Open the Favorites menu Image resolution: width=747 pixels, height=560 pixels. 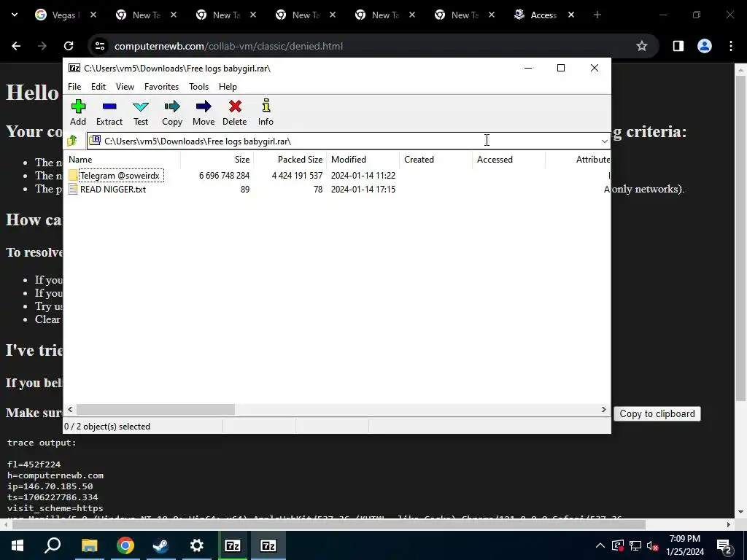coord(161,87)
